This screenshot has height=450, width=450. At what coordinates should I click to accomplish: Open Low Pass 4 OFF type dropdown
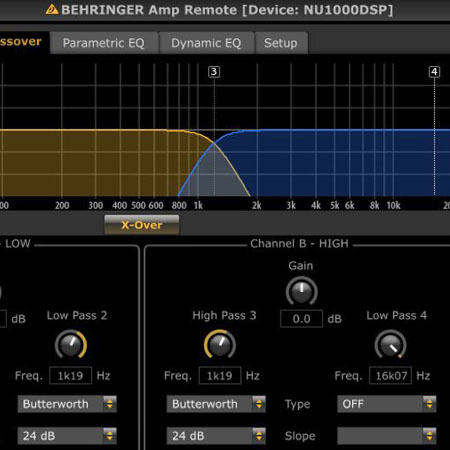click(386, 404)
